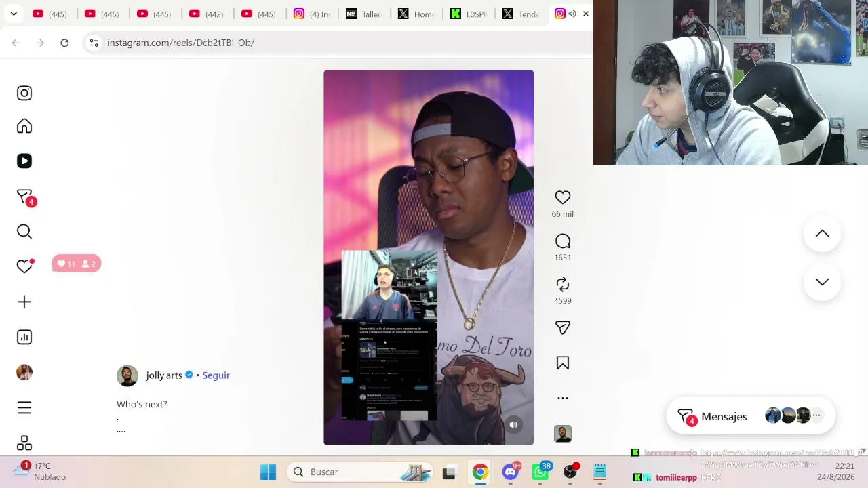The height and width of the screenshot is (488, 868).
Task: Create a new post with plus icon
Action: [x=24, y=302]
